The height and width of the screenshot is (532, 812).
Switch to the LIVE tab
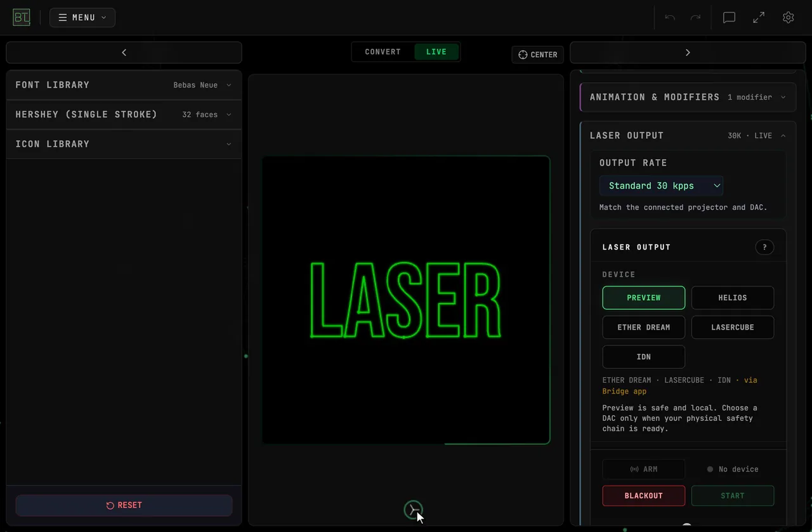coord(436,52)
